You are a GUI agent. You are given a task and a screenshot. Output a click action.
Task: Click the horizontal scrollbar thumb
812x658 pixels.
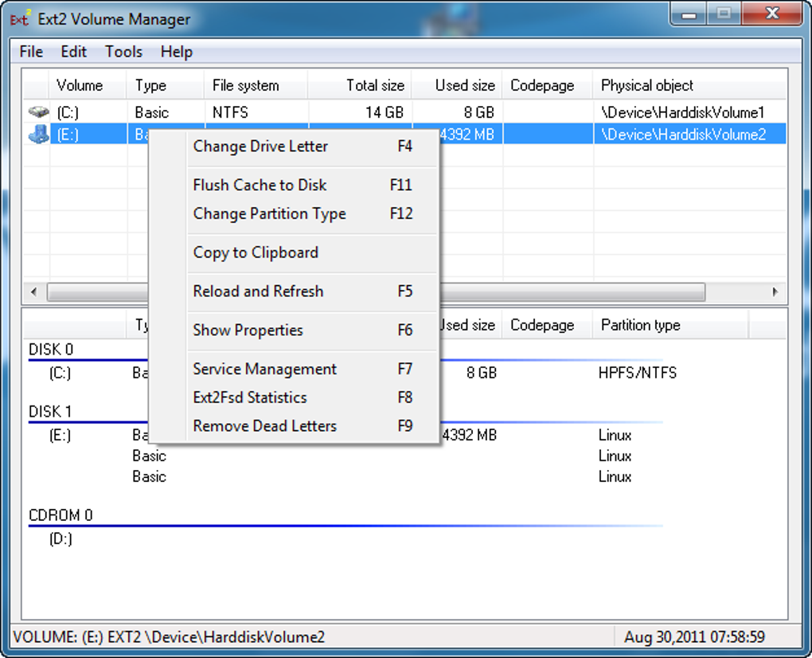click(x=376, y=292)
